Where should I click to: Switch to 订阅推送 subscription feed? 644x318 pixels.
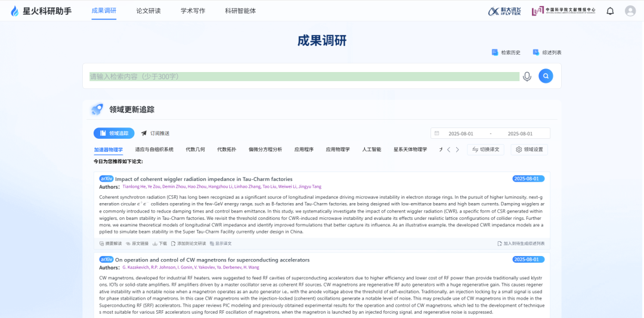pos(155,133)
